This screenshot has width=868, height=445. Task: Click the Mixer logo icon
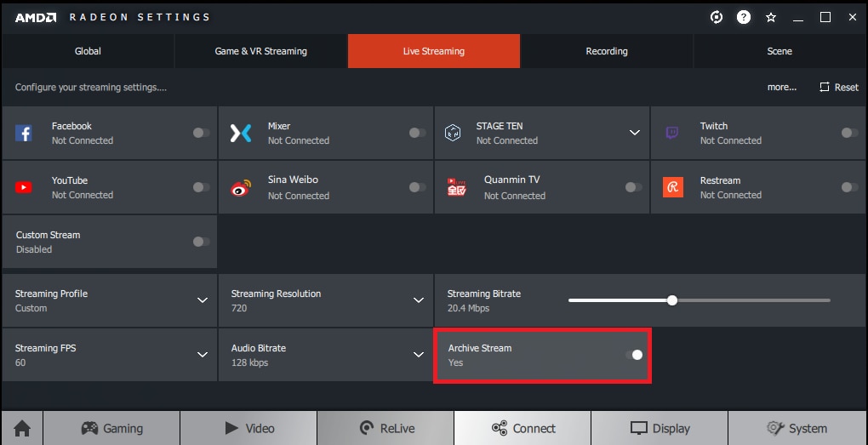tap(241, 133)
